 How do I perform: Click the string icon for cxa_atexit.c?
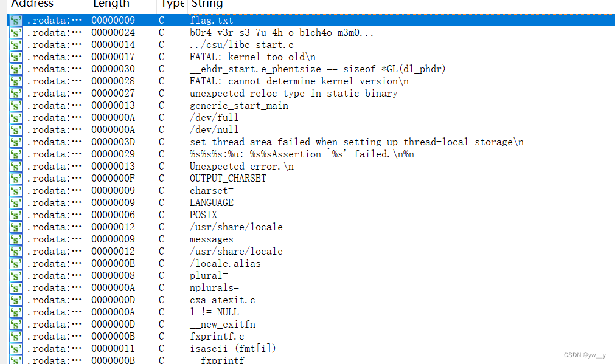coord(16,300)
